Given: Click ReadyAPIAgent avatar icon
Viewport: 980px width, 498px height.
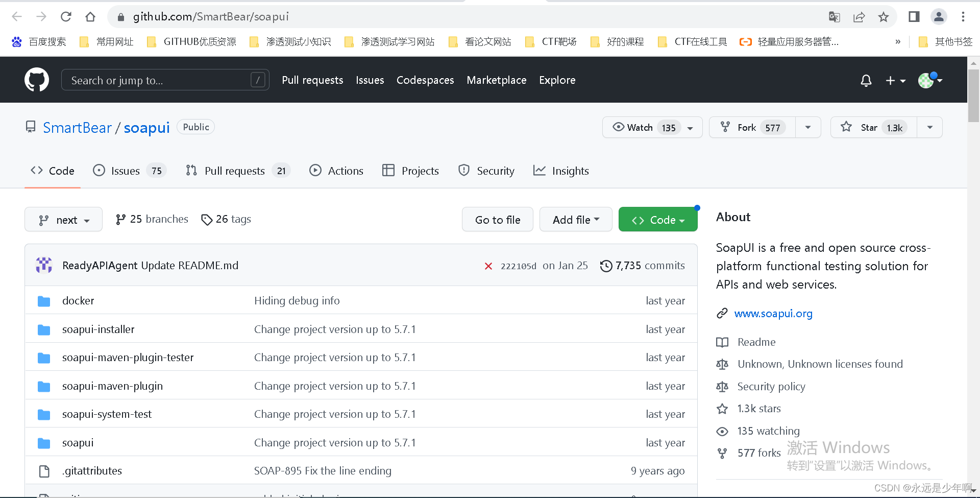Looking at the screenshot, I should tap(44, 265).
